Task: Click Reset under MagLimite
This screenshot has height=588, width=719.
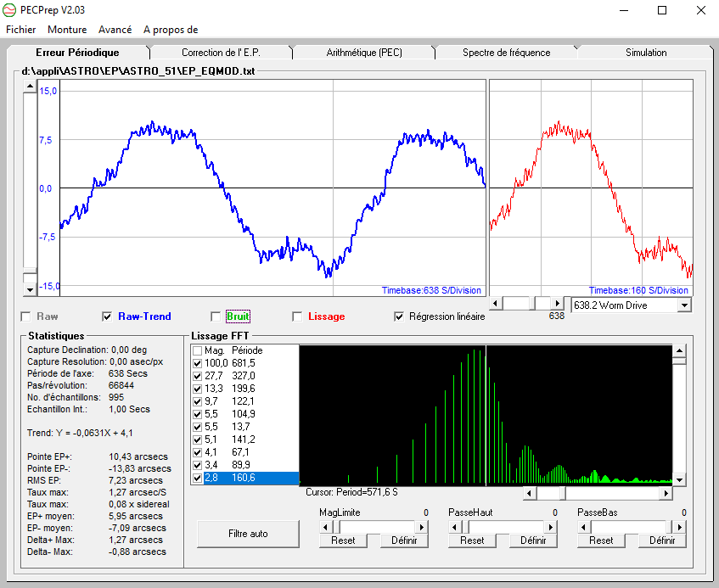Action: pos(343,540)
